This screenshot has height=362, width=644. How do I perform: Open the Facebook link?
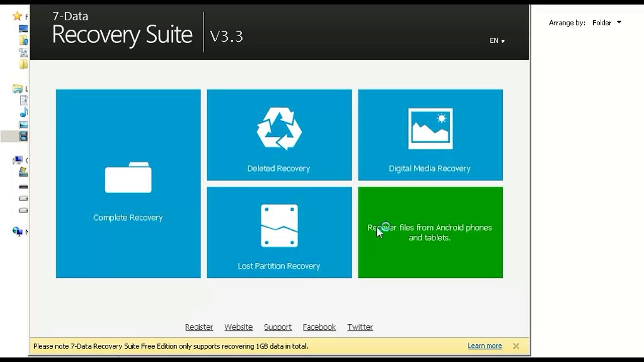click(319, 327)
